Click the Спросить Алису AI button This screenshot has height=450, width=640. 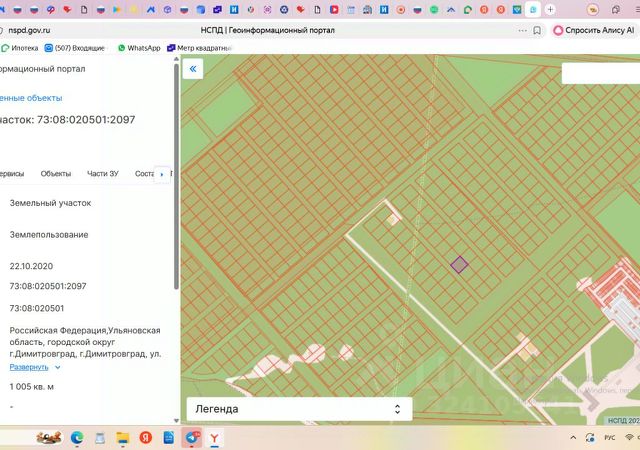[x=594, y=30]
